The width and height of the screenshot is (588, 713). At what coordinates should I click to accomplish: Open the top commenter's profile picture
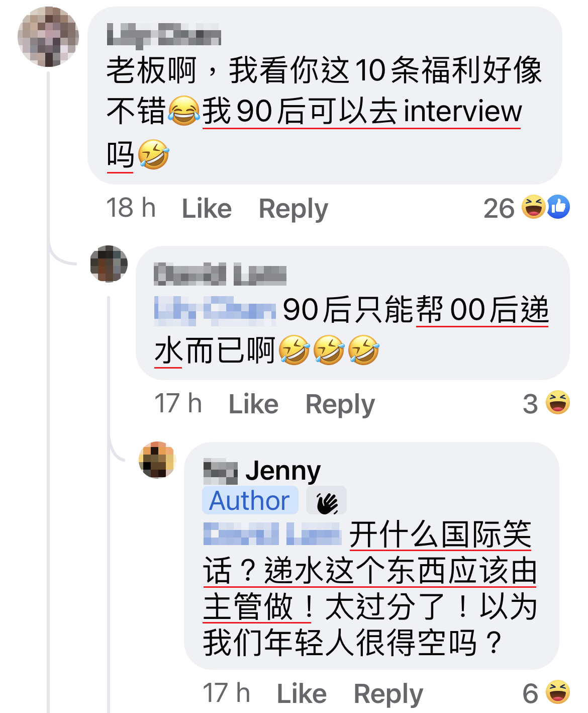48,37
